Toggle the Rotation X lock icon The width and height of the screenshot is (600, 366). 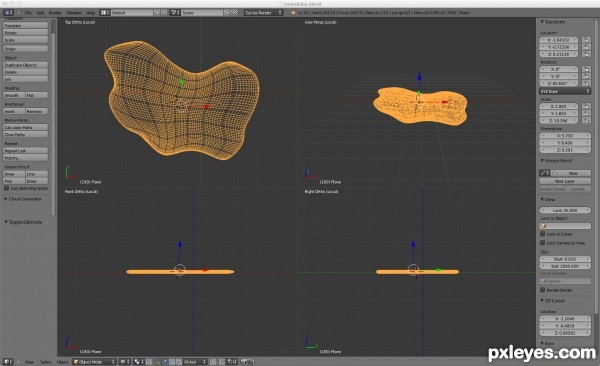click(x=586, y=69)
